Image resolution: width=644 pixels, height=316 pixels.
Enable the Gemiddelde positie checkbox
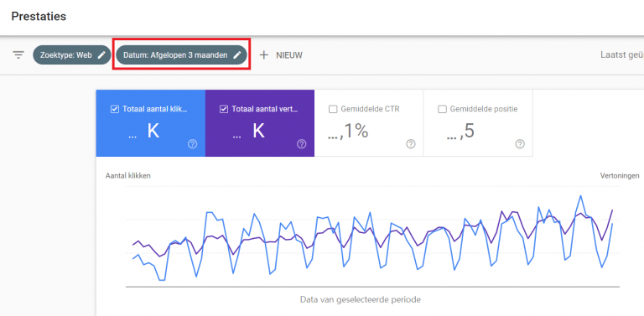pyautogui.click(x=443, y=109)
